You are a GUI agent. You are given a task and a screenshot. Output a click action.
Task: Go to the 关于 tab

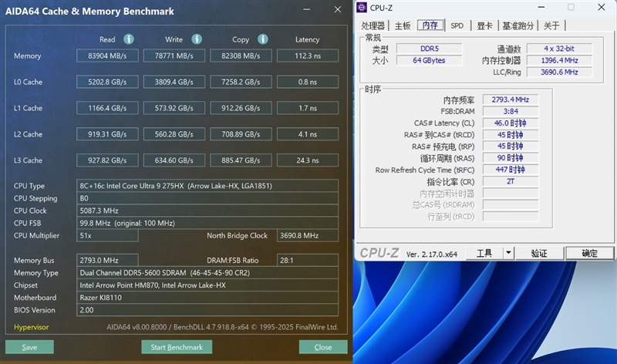click(x=551, y=25)
